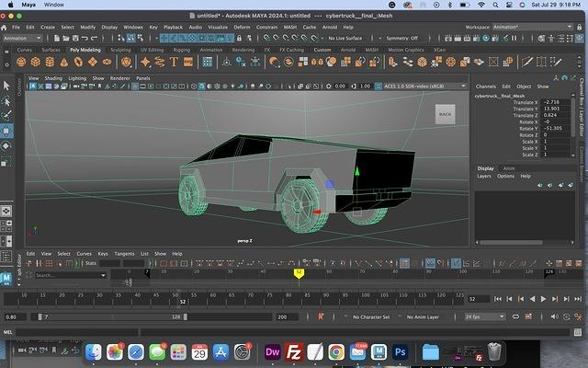Go to start of playback range
Image resolution: width=588 pixels, height=368 pixels.
click(x=498, y=299)
